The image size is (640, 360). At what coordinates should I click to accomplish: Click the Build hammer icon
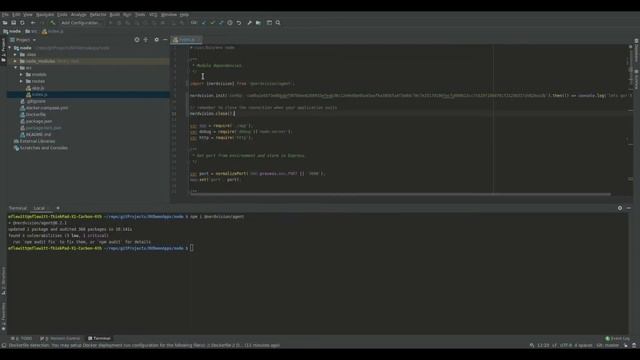click(x=53, y=23)
